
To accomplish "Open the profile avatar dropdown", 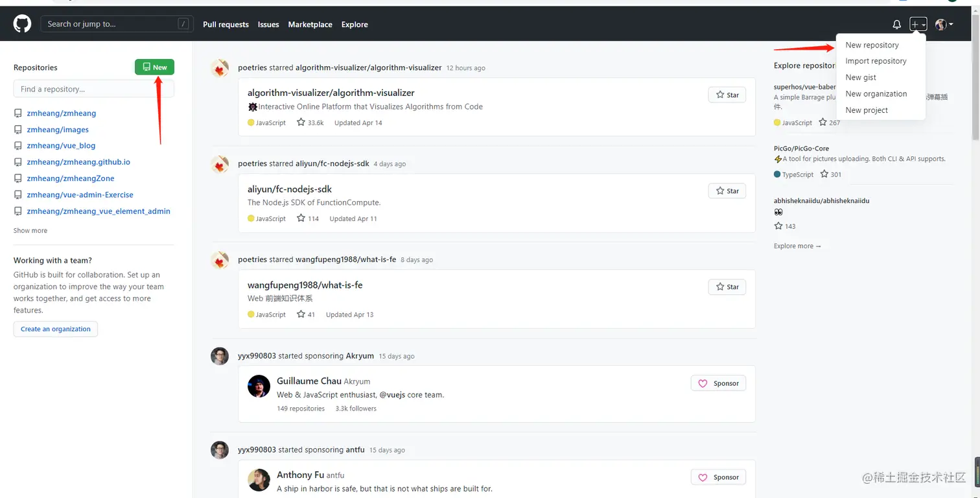I will click(940, 24).
